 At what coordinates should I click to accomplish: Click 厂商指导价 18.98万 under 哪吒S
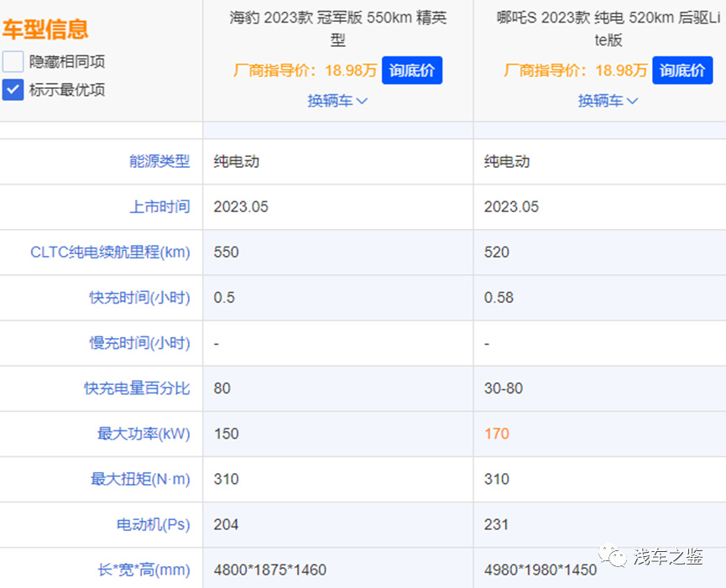coord(575,70)
